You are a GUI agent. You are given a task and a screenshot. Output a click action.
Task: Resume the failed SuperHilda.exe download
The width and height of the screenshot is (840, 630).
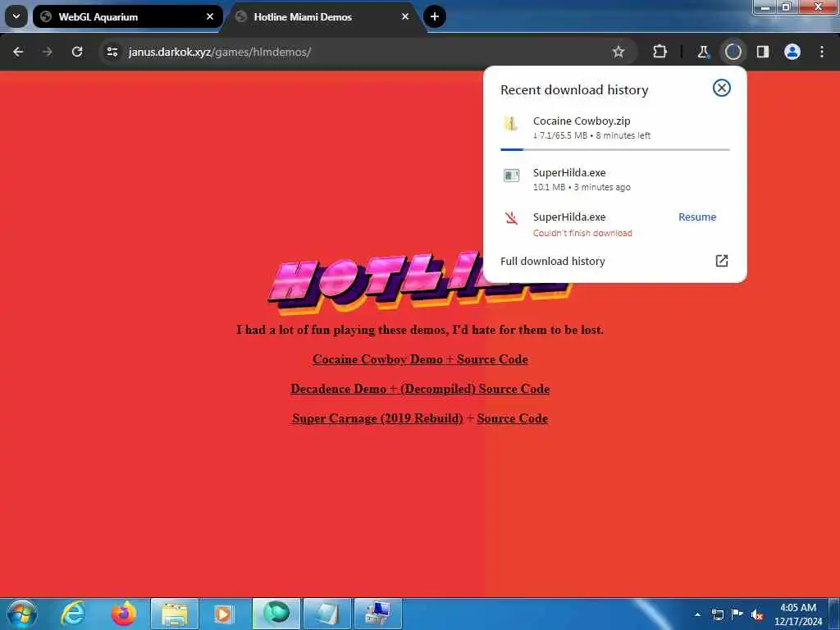pyautogui.click(x=697, y=217)
